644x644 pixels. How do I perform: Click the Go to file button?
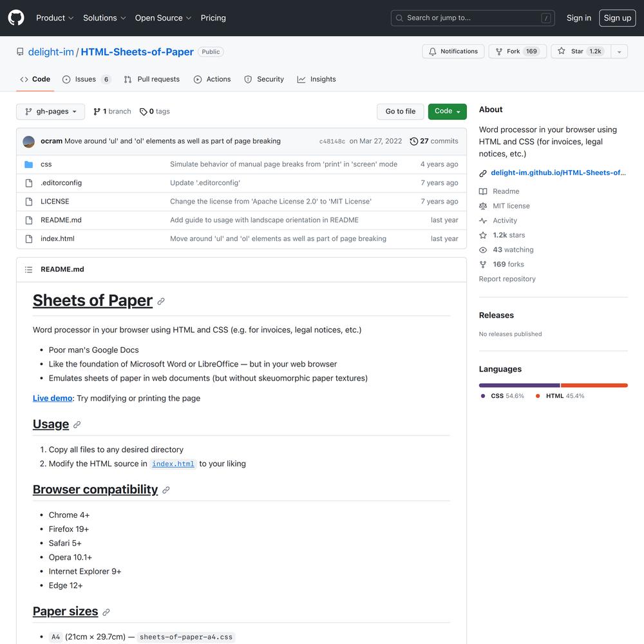coord(400,111)
